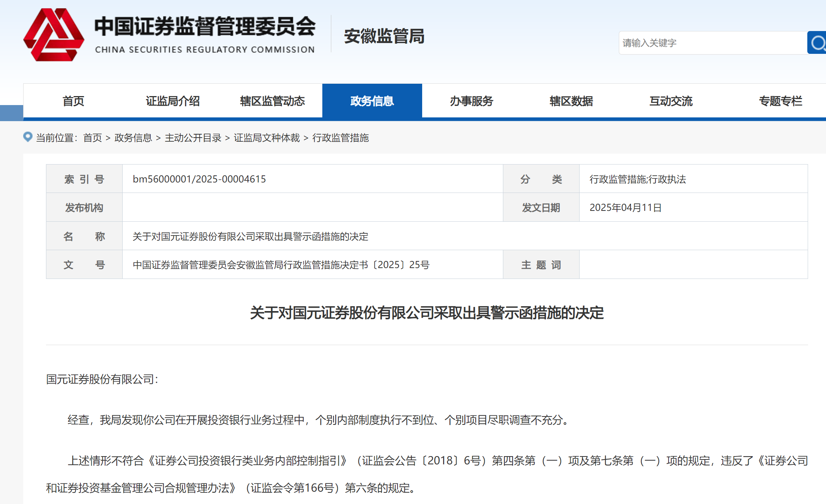Open the 专题专栏 navigation tab
The width and height of the screenshot is (826, 504).
point(780,101)
